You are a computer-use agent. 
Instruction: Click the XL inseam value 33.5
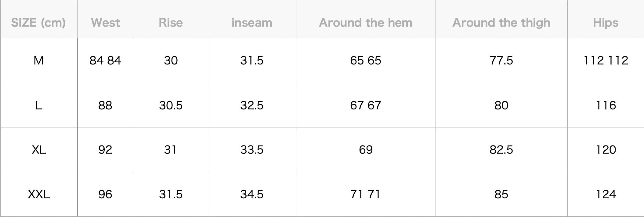252,150
